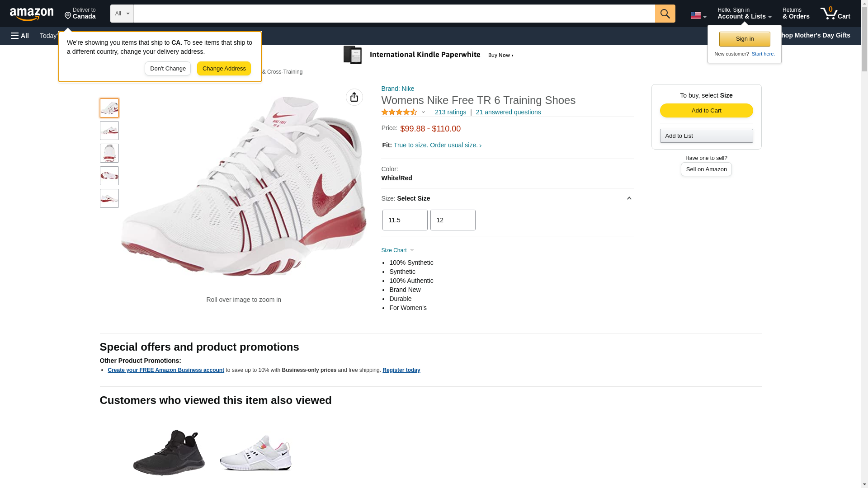Image resolution: width=868 pixels, height=488 pixels.
Task: Open the All hamburger menu
Action: point(20,36)
